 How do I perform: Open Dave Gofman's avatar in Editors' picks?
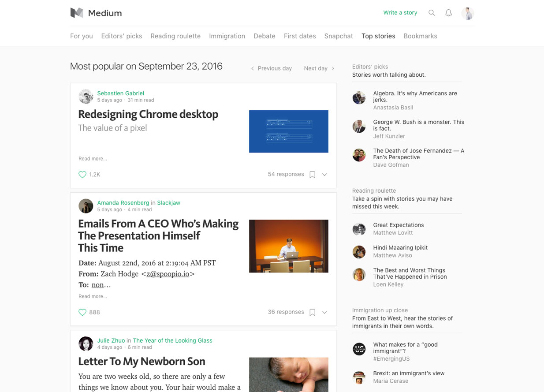click(359, 155)
